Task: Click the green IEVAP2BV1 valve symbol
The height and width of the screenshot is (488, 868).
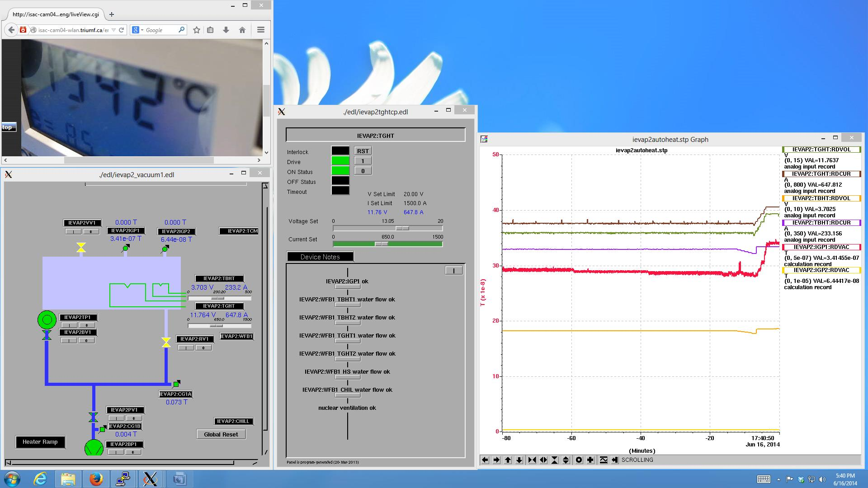Action: (47, 335)
